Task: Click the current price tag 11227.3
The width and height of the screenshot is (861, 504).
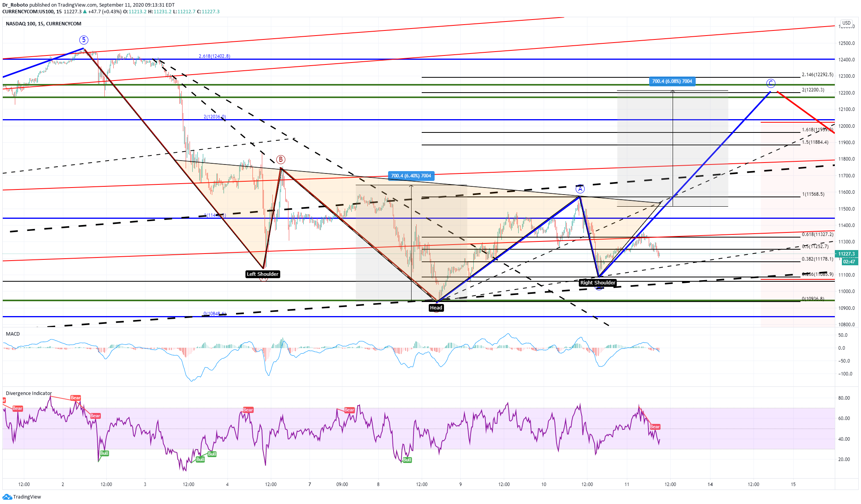Action: click(x=846, y=254)
